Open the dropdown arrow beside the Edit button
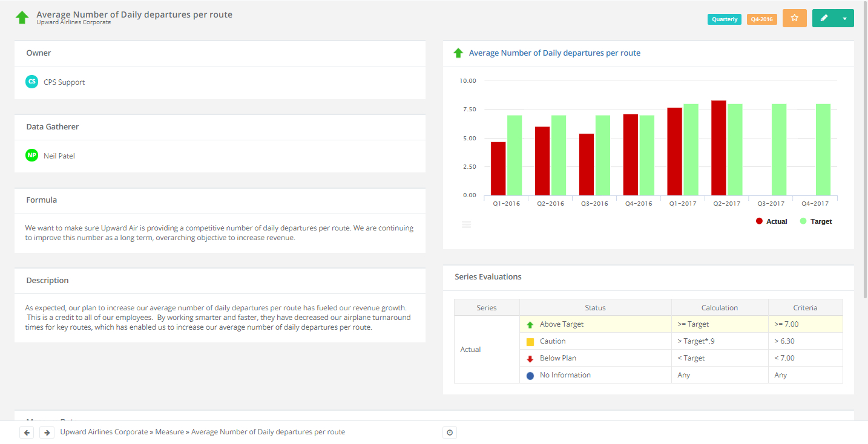 844,18
